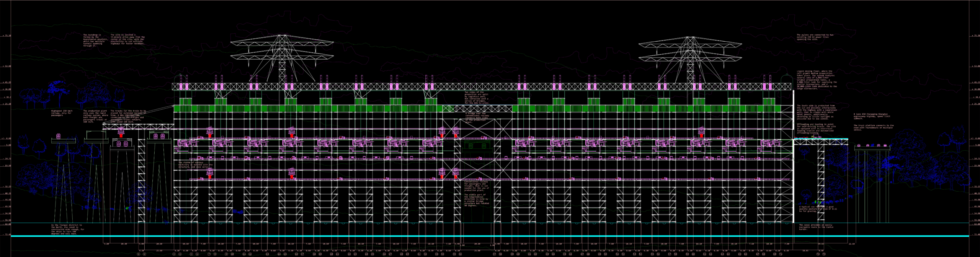This screenshot has height=257, width=980.
Task: Click grid axis bubble number 3
Action: pos(174,254)
